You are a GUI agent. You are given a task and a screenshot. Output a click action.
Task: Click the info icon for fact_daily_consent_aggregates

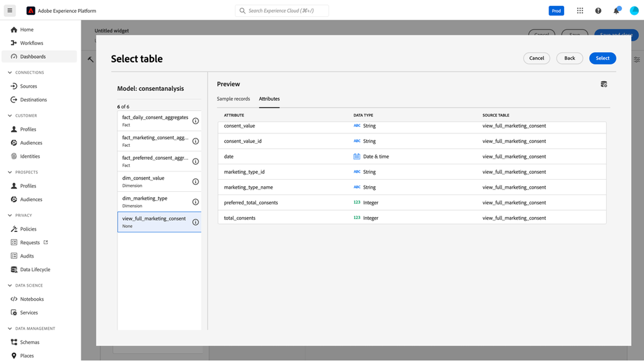[195, 121]
